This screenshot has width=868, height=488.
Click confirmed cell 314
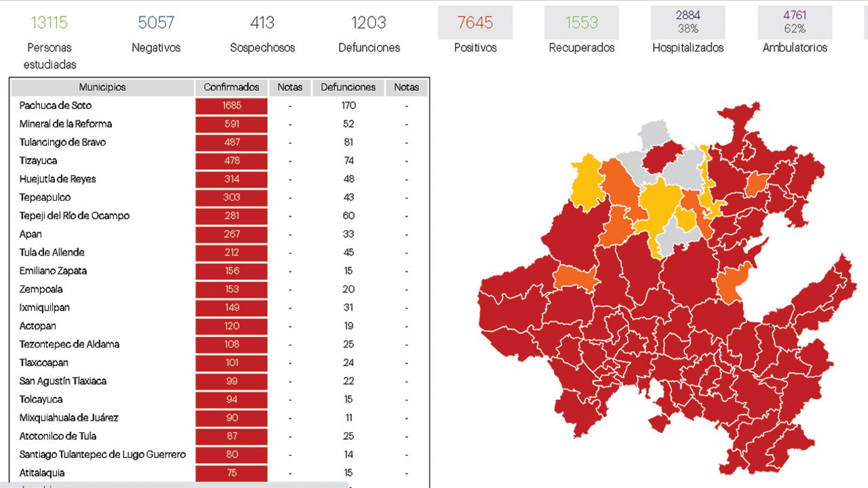(231, 179)
